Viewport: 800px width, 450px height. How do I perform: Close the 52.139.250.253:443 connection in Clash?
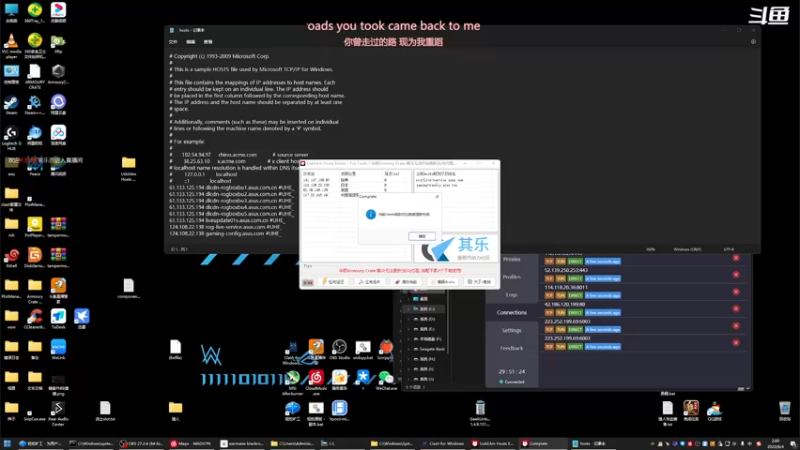pos(736,274)
